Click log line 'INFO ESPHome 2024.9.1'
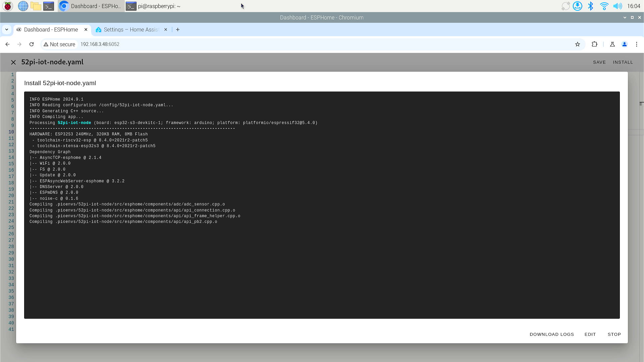The height and width of the screenshot is (362, 644). (x=56, y=99)
